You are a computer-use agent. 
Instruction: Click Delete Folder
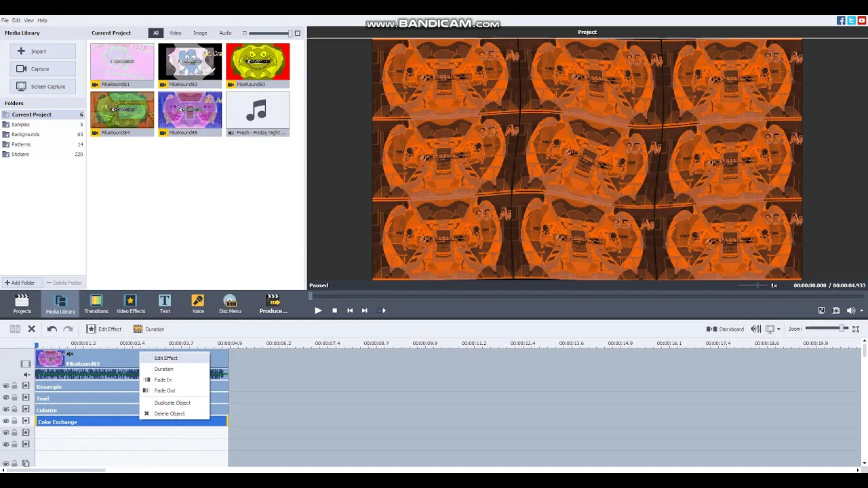[x=64, y=283]
